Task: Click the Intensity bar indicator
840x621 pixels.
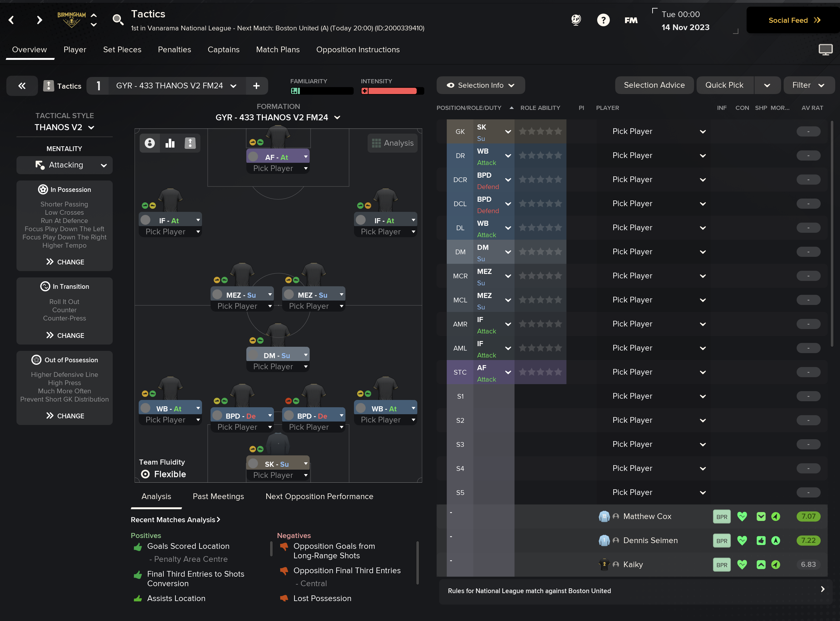Action: [x=392, y=91]
